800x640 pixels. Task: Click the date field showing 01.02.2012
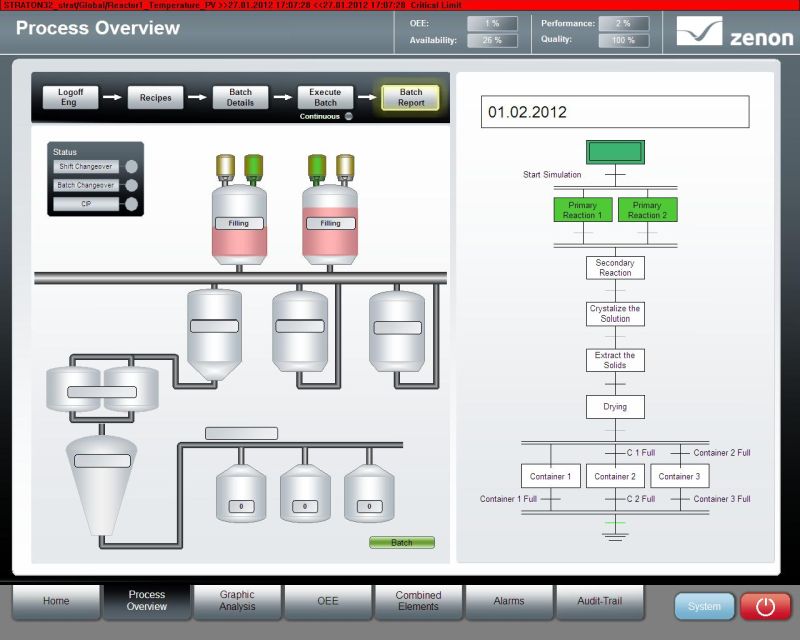(x=614, y=112)
